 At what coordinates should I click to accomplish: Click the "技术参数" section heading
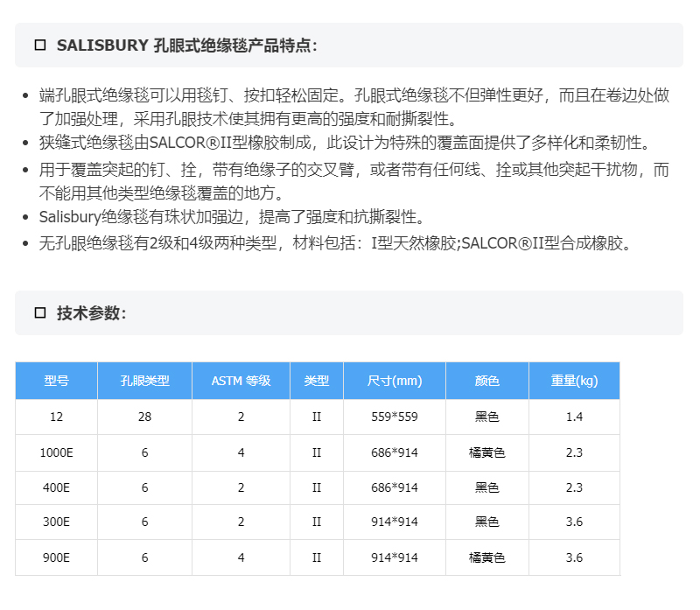(x=91, y=313)
